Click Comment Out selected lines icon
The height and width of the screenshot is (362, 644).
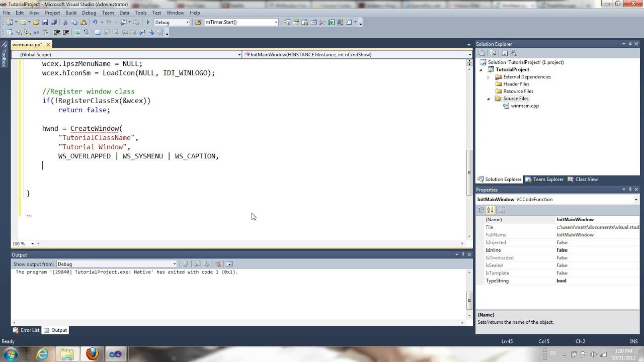tap(77, 32)
